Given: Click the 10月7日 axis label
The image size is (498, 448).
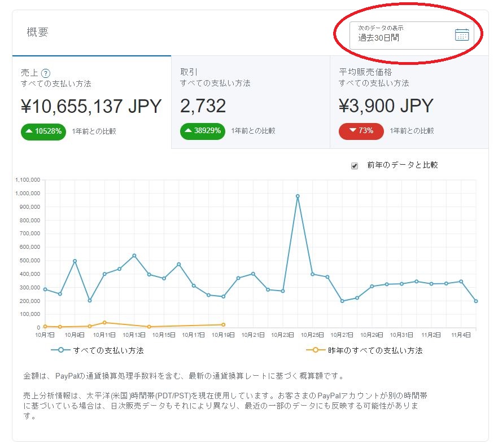Looking at the screenshot, I should 45,335.
